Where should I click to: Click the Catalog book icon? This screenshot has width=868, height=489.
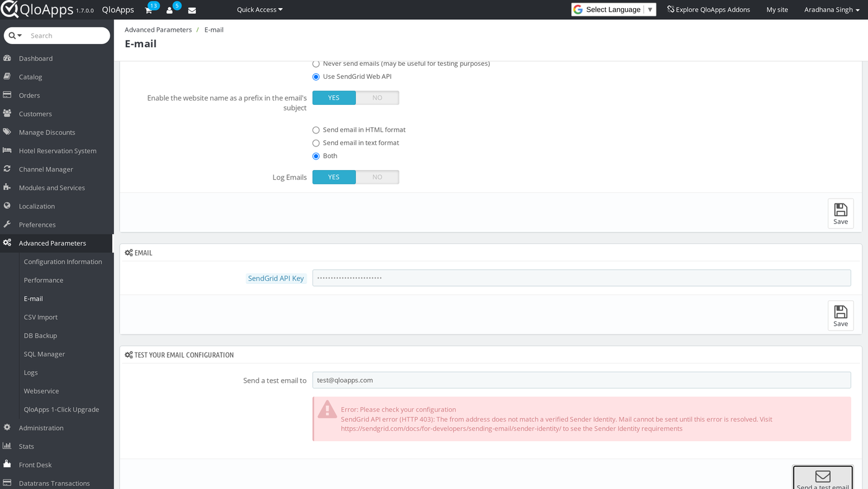[7, 77]
